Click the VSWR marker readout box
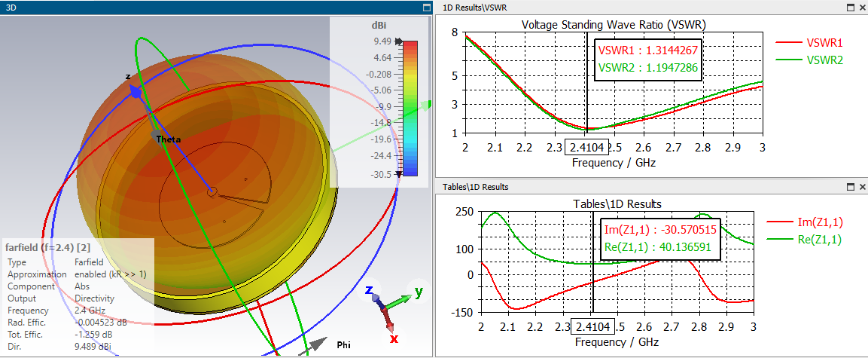868x358 pixels. pyautogui.click(x=647, y=60)
